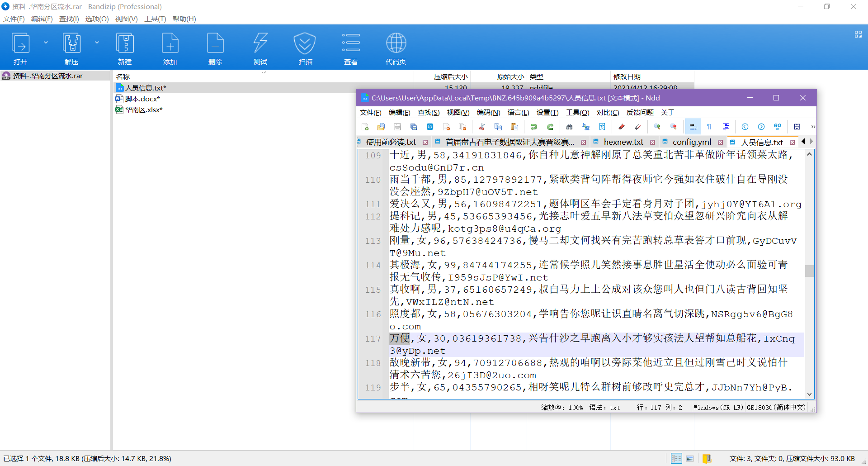Click the new file icon in Ndd toolbar
The height and width of the screenshot is (466, 868).
click(365, 127)
